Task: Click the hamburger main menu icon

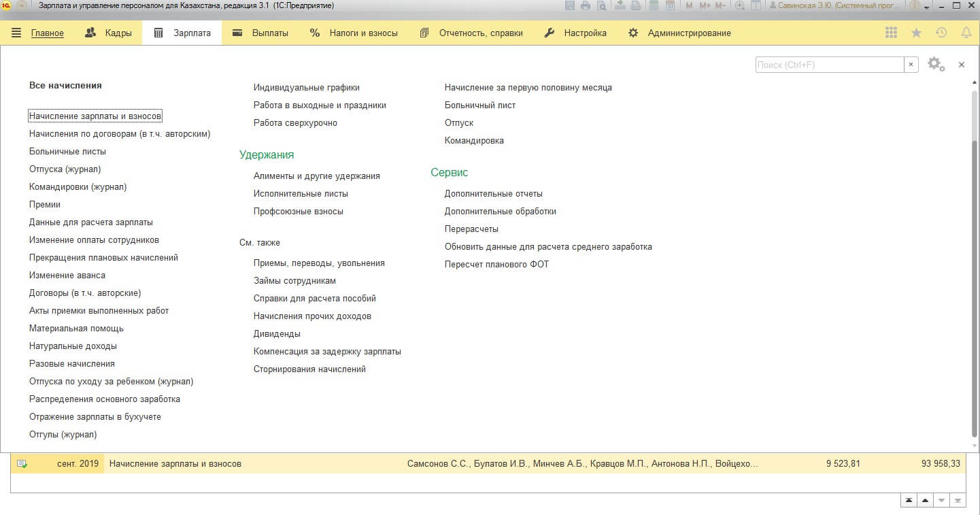Action: pos(16,33)
